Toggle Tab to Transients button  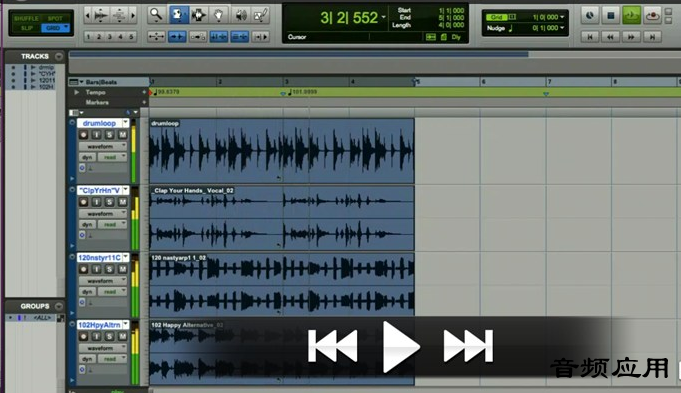click(177, 37)
